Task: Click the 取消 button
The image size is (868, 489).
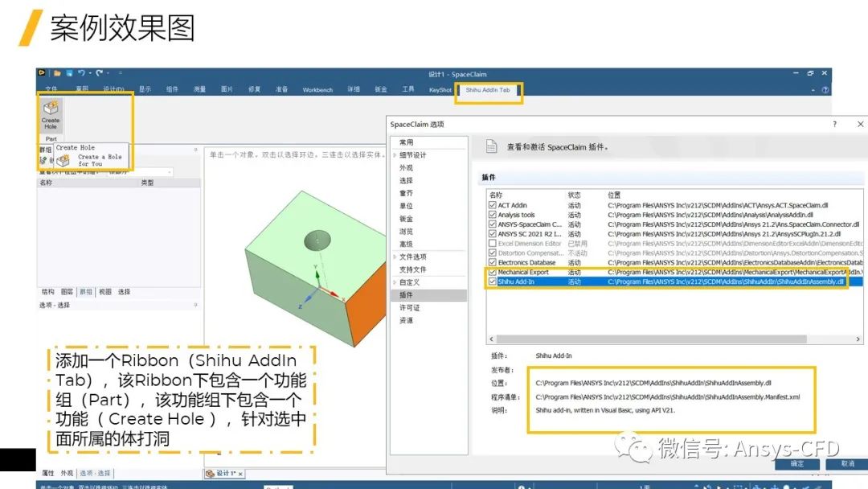Action: [847, 463]
